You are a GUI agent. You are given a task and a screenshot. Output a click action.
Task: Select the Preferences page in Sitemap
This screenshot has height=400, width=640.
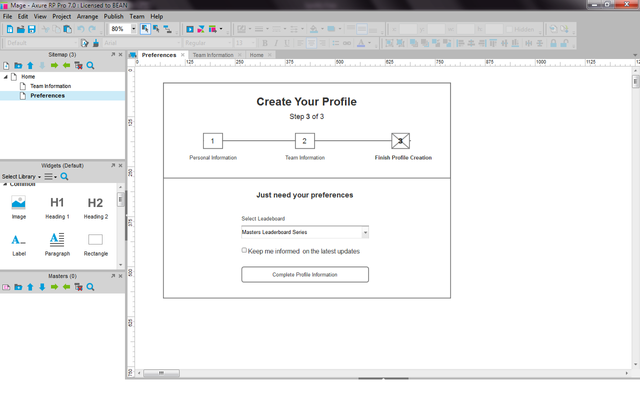tap(47, 96)
